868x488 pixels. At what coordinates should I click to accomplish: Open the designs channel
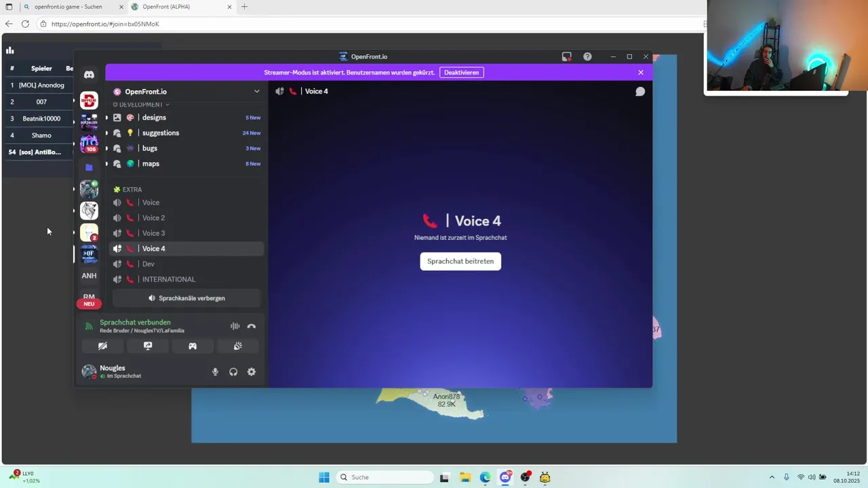186,118
